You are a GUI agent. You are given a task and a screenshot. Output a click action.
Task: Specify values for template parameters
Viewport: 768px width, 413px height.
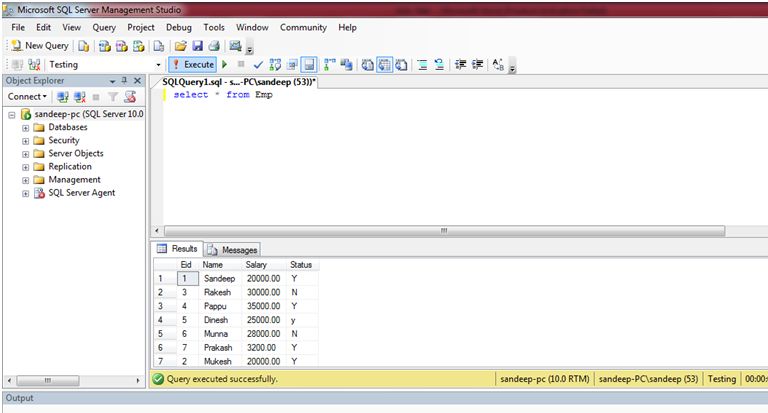pyautogui.click(x=498, y=65)
